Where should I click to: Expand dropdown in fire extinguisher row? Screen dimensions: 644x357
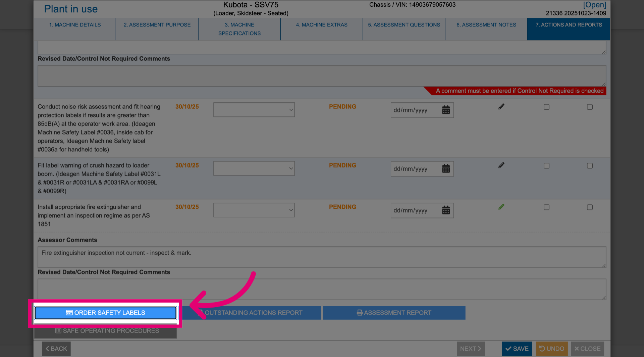click(254, 210)
